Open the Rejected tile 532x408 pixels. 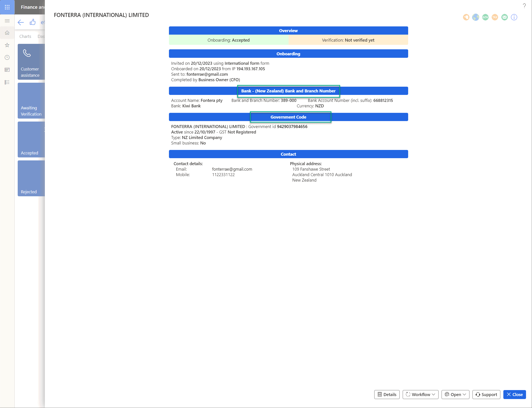[31, 178]
